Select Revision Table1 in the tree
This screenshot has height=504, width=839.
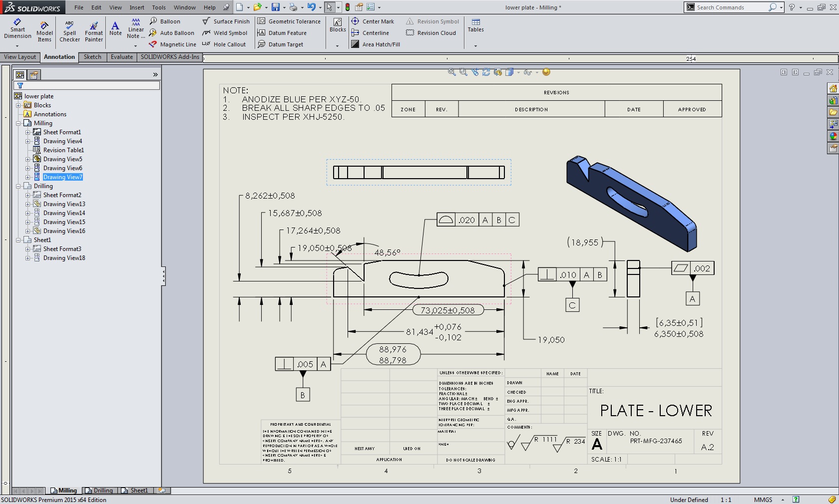[63, 150]
